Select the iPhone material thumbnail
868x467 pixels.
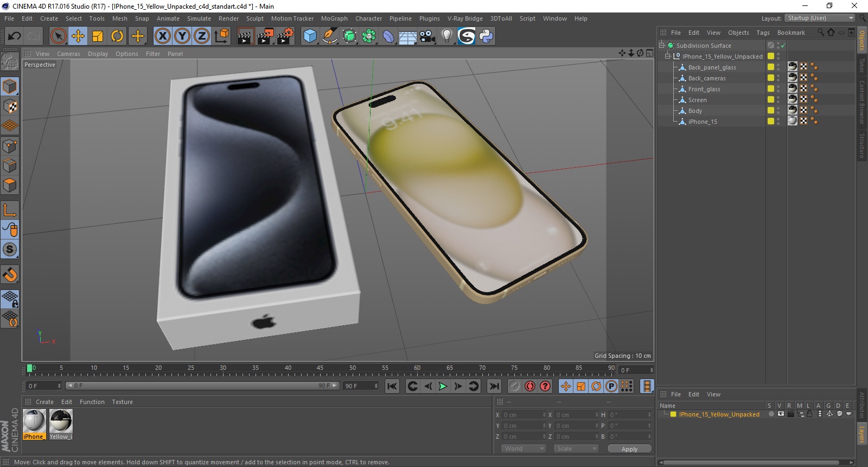coord(34,421)
